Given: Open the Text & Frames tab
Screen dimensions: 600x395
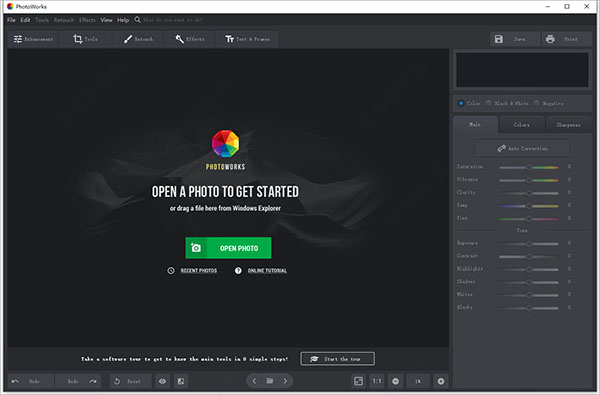Looking at the screenshot, I should pyautogui.click(x=247, y=39).
